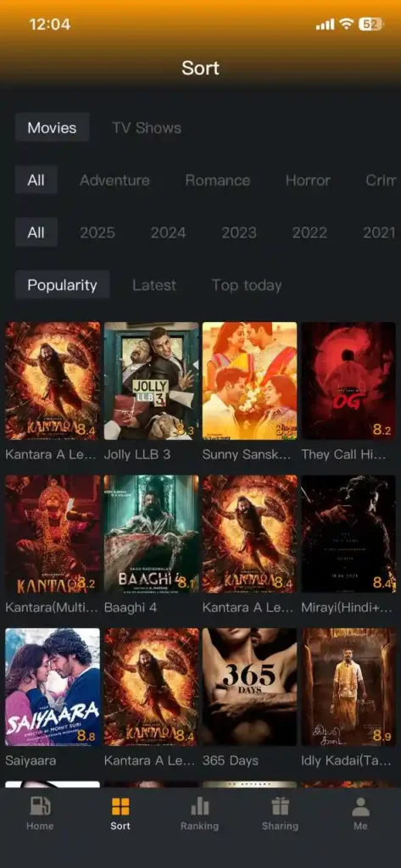Open the Baaghi 4 movie poster
The width and height of the screenshot is (401, 868).
(x=151, y=534)
